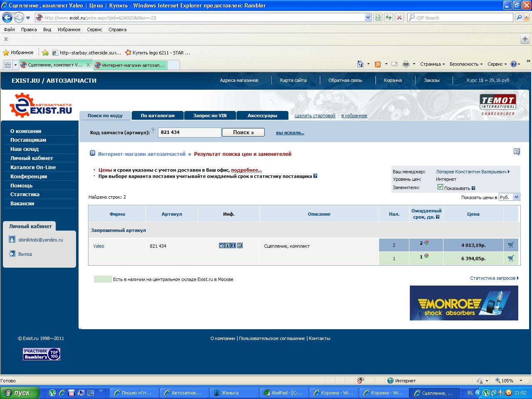
Task: Print the page using the printer icon
Action: 406,64
